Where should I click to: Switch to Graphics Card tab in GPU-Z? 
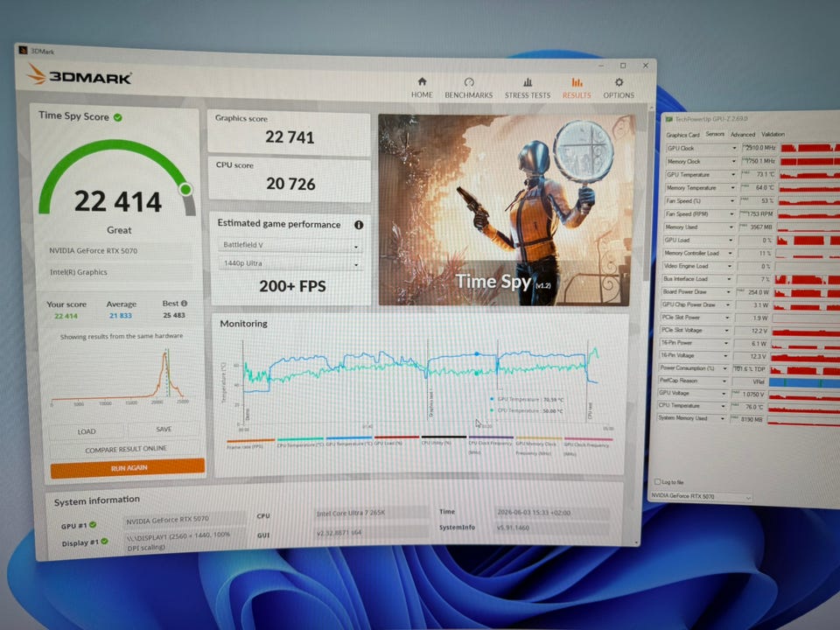682,135
